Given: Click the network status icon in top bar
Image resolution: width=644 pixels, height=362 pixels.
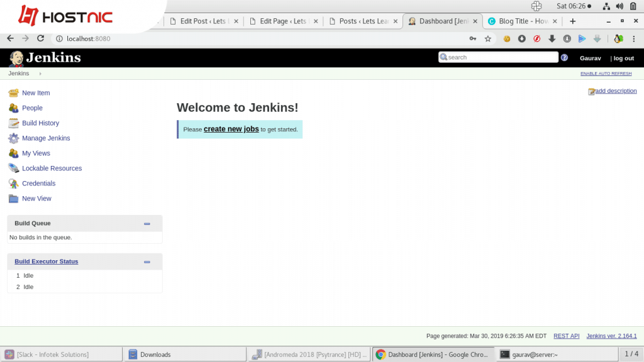Looking at the screenshot, I should pyautogui.click(x=606, y=6).
